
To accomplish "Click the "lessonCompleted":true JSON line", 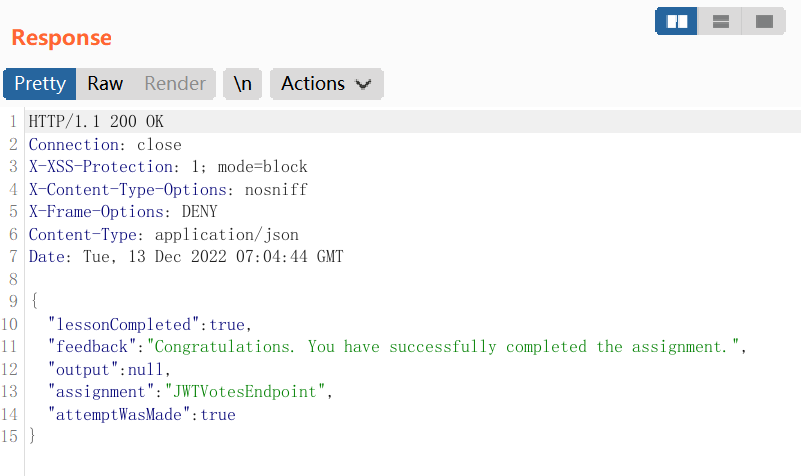I will pos(149,325).
